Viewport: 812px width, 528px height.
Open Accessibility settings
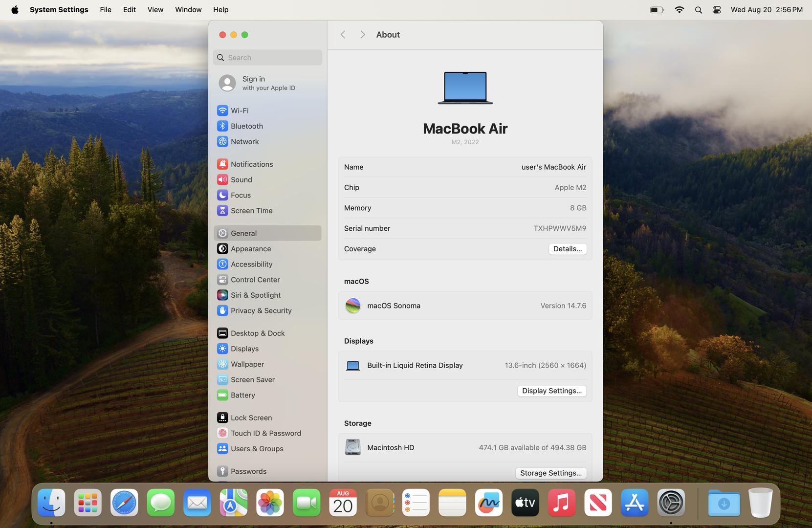[x=267, y=264]
